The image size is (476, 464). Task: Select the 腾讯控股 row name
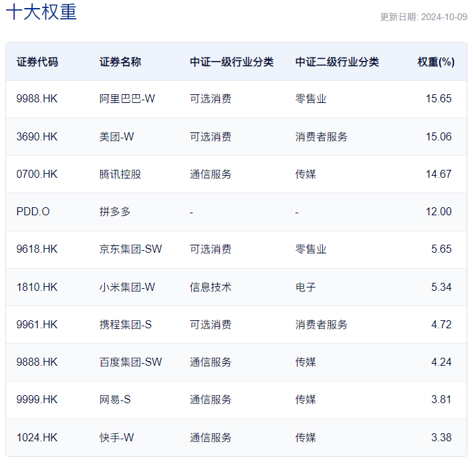tap(120, 175)
